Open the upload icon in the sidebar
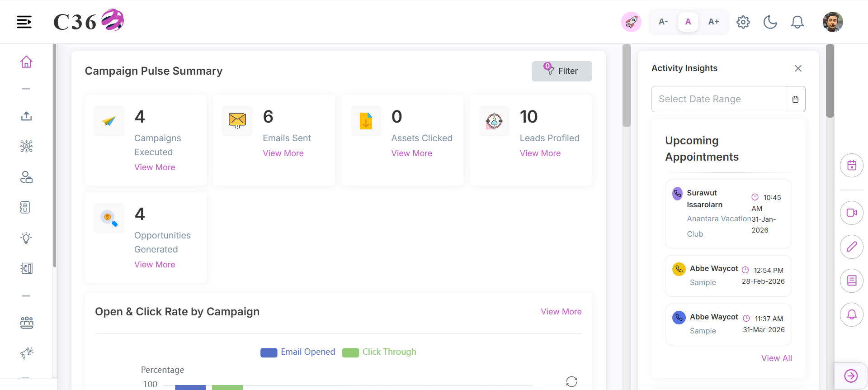The image size is (868, 390). point(26,116)
